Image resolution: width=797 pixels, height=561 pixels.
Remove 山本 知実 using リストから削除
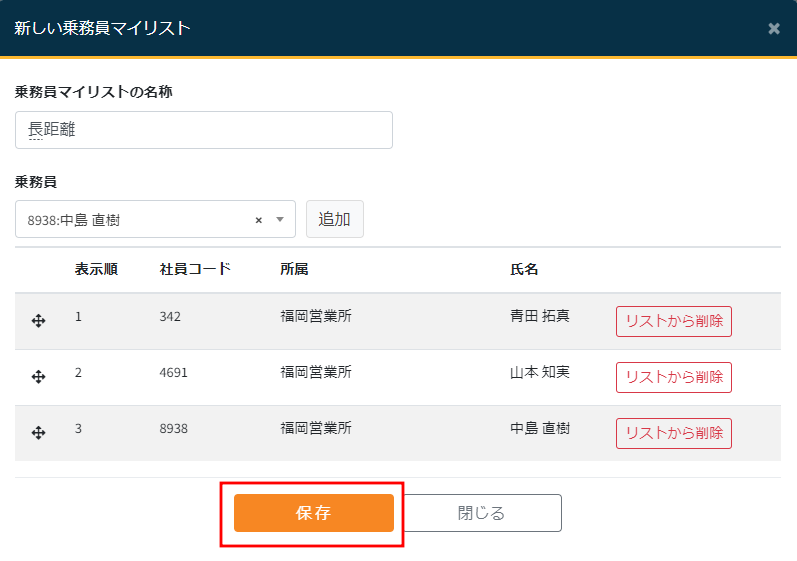tap(673, 377)
